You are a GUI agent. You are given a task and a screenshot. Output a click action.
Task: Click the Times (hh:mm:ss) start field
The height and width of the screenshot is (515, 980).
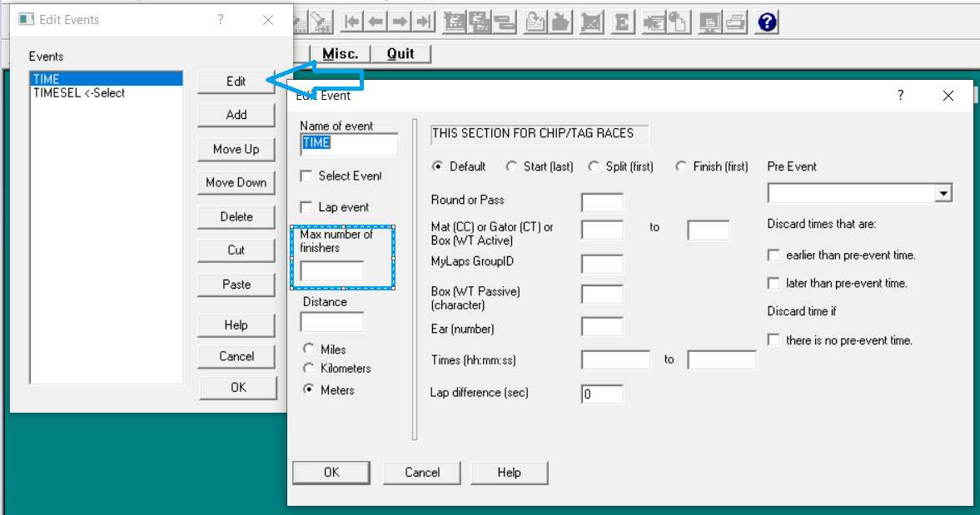pyautogui.click(x=615, y=359)
